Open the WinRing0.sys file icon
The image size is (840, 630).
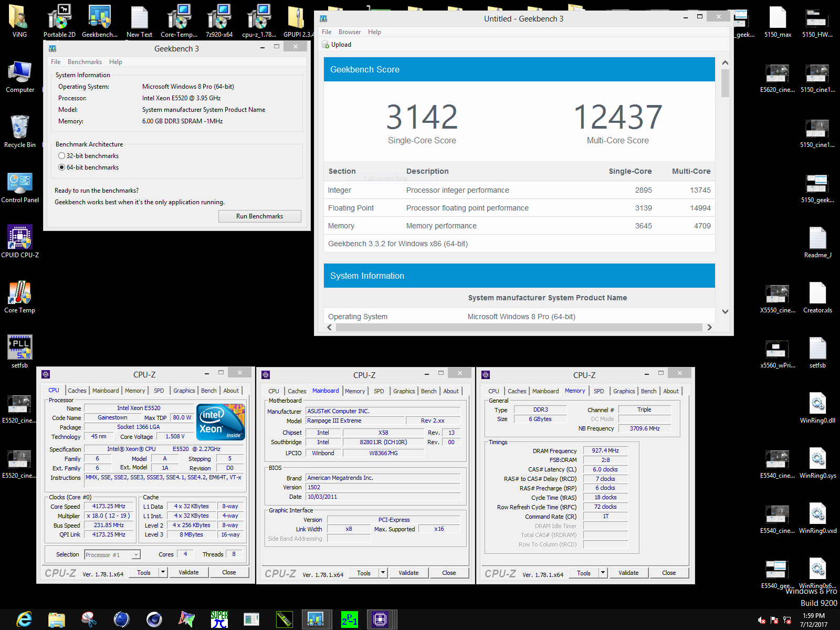tap(817, 463)
